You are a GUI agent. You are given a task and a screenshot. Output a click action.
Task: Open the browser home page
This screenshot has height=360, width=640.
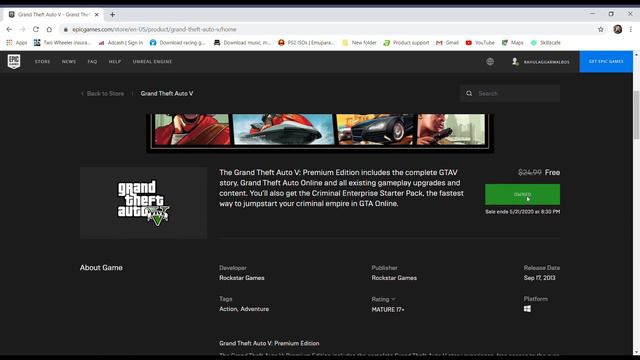pyautogui.click(x=49, y=29)
